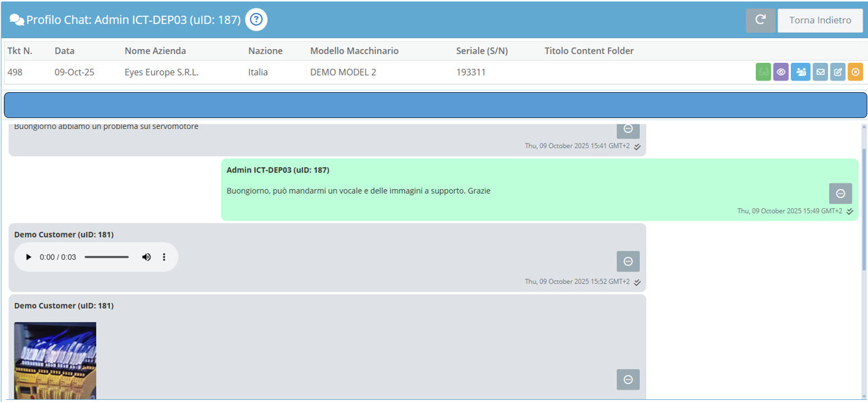Open the question mark help icon
This screenshot has width=868, height=402.
256,20
